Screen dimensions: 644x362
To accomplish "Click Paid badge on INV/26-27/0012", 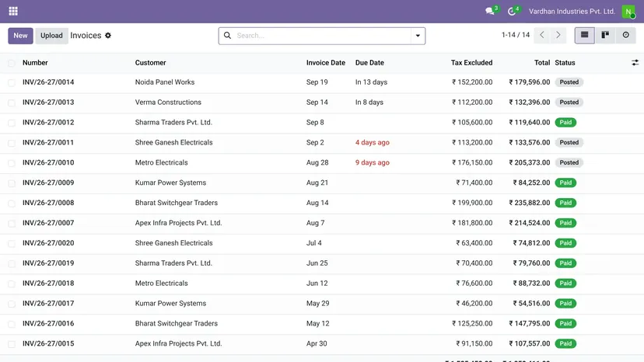I will 565,122.
